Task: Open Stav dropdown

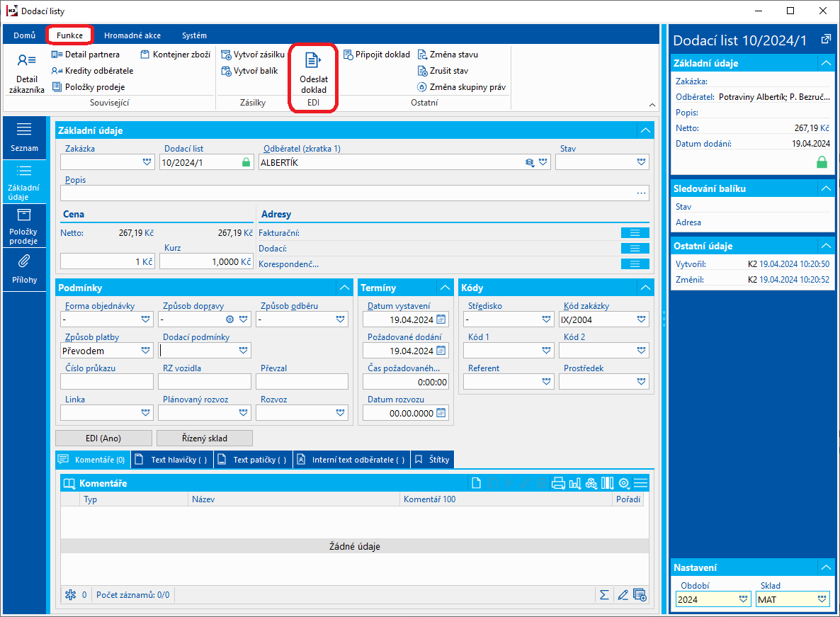Action: click(x=641, y=162)
